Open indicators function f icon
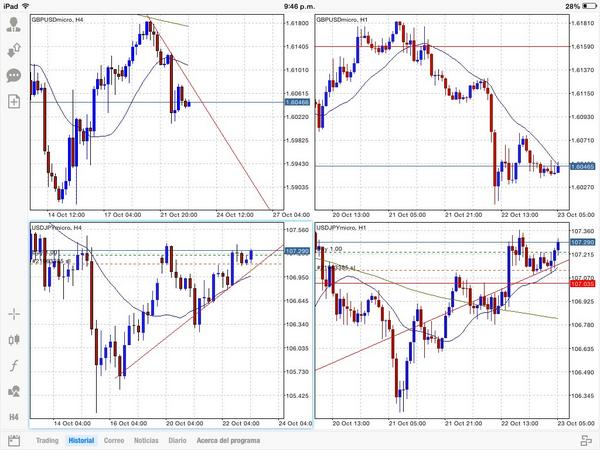The height and width of the screenshot is (450, 600). point(14,365)
